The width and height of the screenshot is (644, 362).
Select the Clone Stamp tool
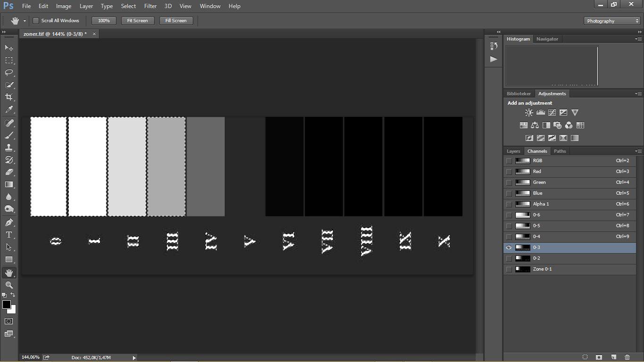click(9, 148)
